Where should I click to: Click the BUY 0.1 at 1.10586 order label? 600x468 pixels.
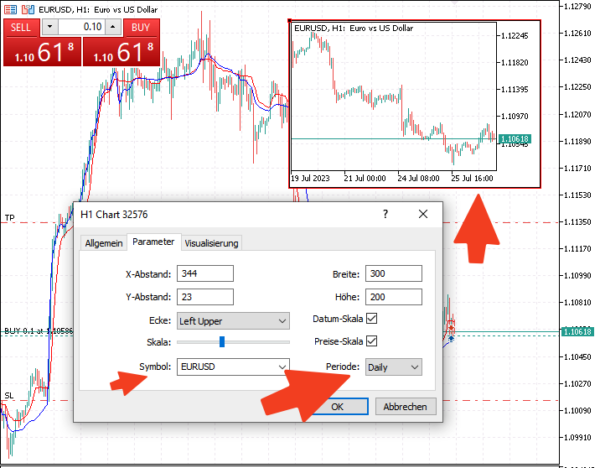pos(38,331)
